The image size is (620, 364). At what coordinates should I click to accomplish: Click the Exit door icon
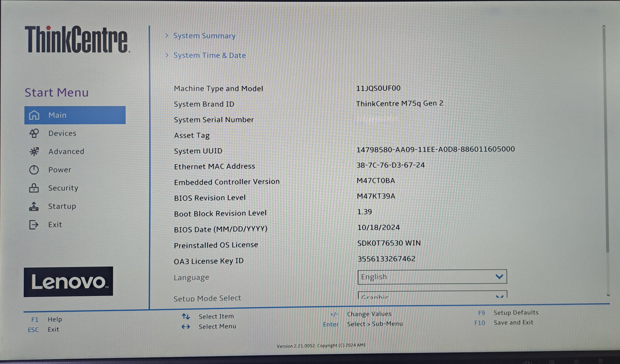34,225
